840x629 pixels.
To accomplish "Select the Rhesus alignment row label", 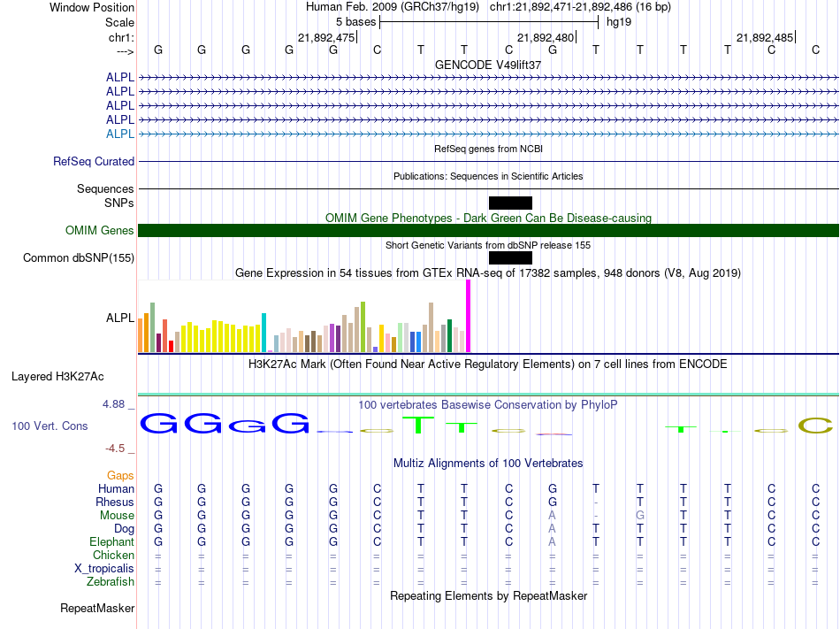I will tap(115, 502).
